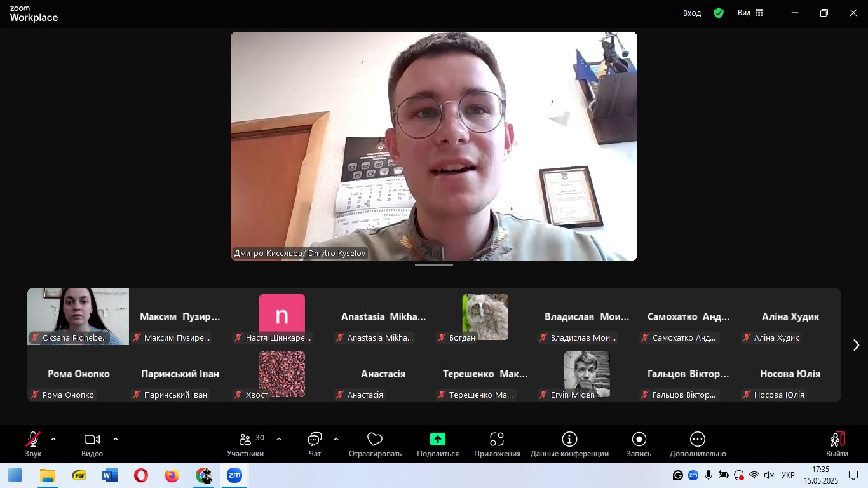Show next page of participant thumbnails
The width and height of the screenshot is (868, 488).
coord(856,345)
